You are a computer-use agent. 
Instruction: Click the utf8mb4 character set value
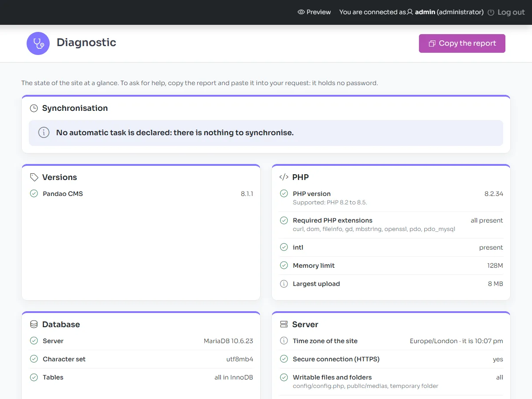[x=240, y=359]
